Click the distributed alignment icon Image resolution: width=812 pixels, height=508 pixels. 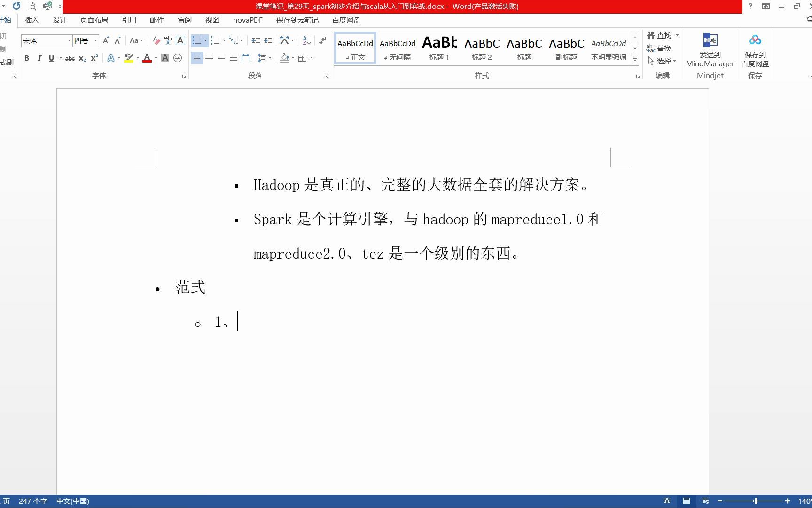(x=246, y=58)
